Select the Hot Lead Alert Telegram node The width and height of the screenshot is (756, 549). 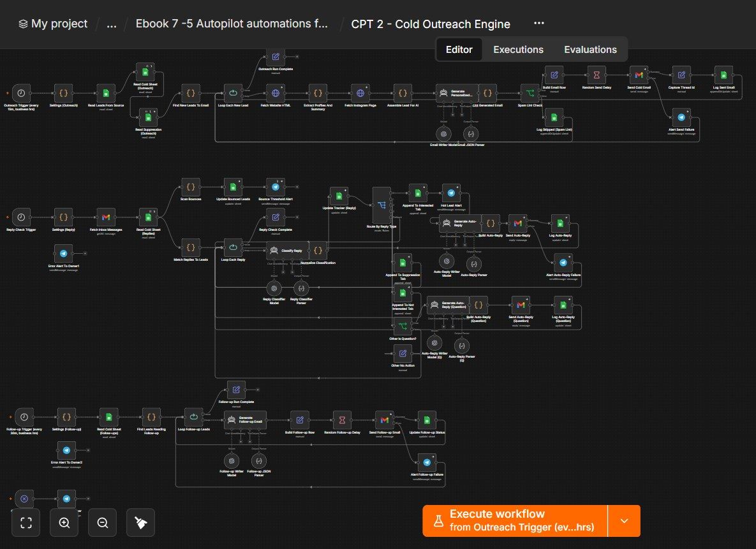point(451,193)
